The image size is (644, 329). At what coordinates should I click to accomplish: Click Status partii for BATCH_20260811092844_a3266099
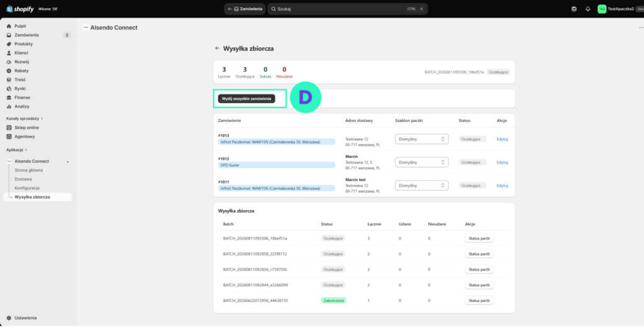point(479,285)
